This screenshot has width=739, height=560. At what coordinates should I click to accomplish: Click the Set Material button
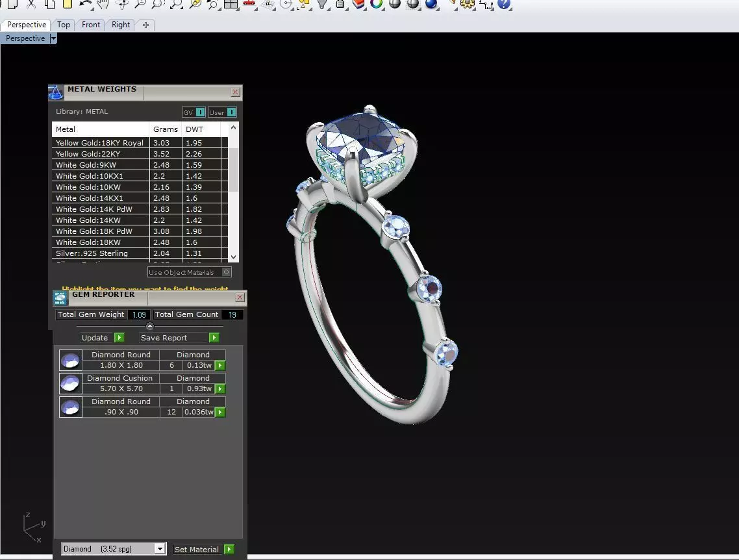[x=204, y=549]
